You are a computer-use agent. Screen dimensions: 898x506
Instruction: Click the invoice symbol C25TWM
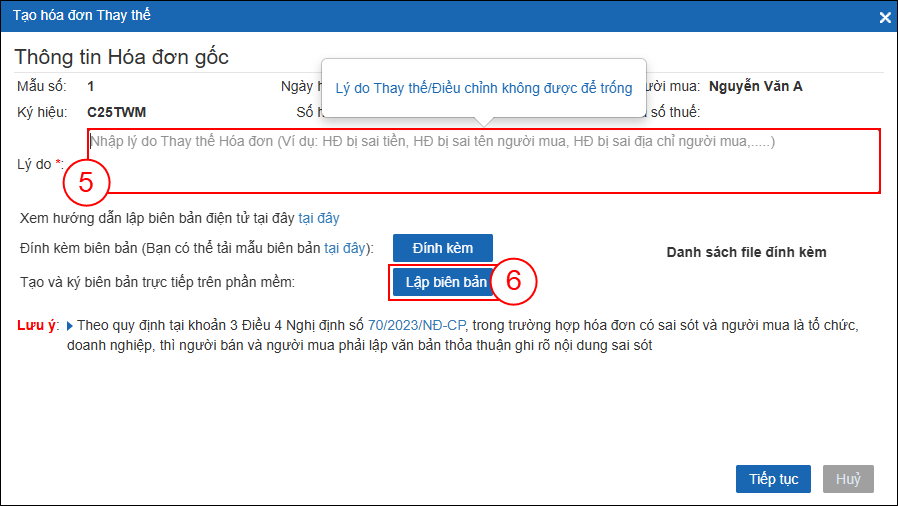coord(117,112)
